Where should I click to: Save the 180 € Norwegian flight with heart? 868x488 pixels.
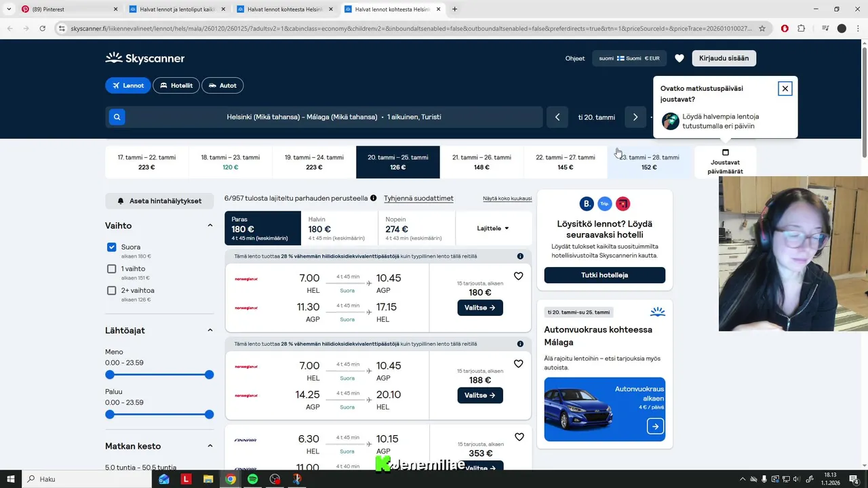[x=519, y=276]
